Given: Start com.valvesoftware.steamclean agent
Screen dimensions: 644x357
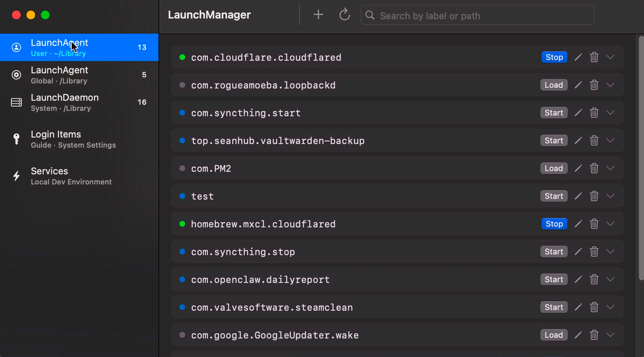Looking at the screenshot, I should (x=554, y=307).
